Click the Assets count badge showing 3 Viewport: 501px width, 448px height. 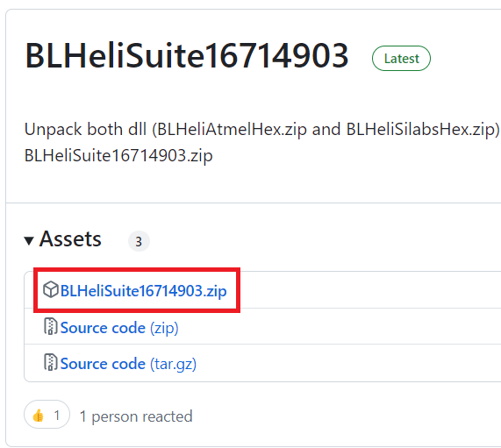click(x=139, y=241)
